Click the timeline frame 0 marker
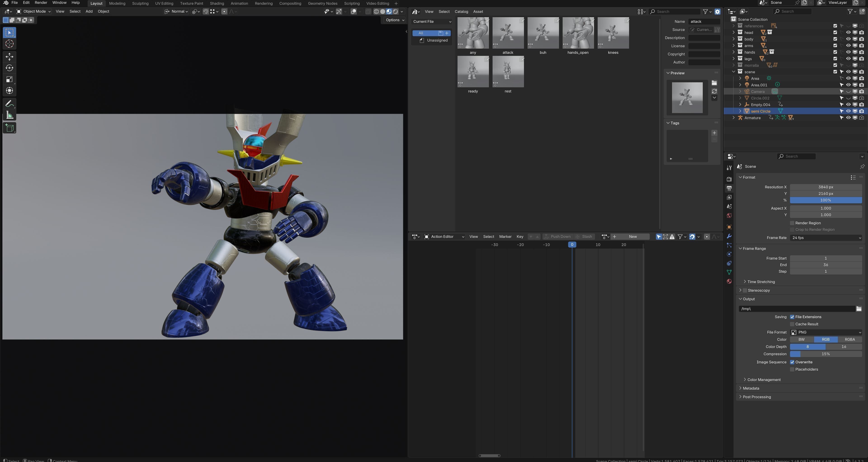This screenshot has width=868, height=462. coord(572,245)
